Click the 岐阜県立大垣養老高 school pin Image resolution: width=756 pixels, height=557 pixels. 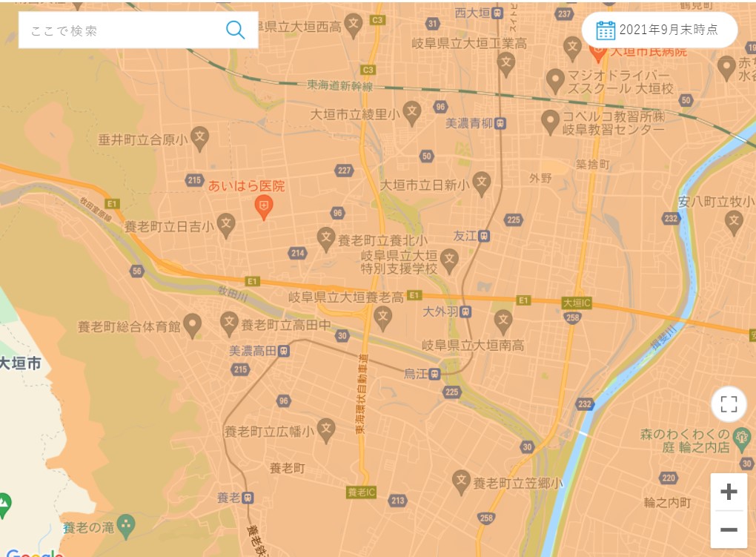click(x=383, y=319)
